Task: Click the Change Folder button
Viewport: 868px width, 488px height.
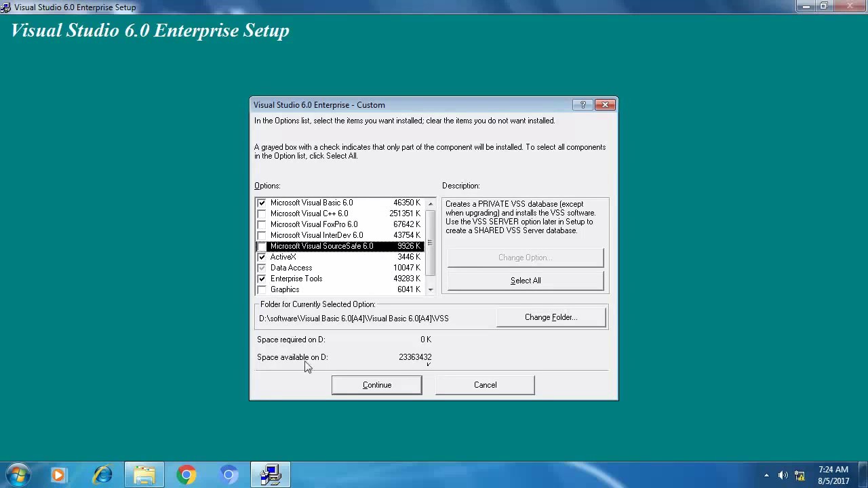Action: tap(551, 317)
